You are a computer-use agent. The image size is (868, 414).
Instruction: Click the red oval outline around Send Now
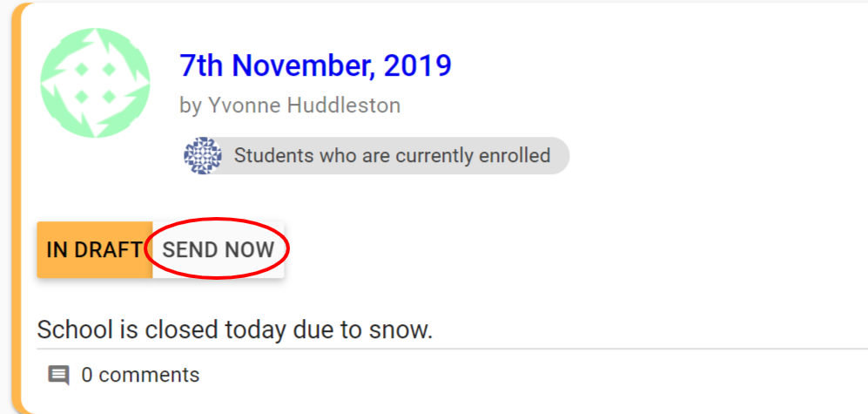coord(218,221)
